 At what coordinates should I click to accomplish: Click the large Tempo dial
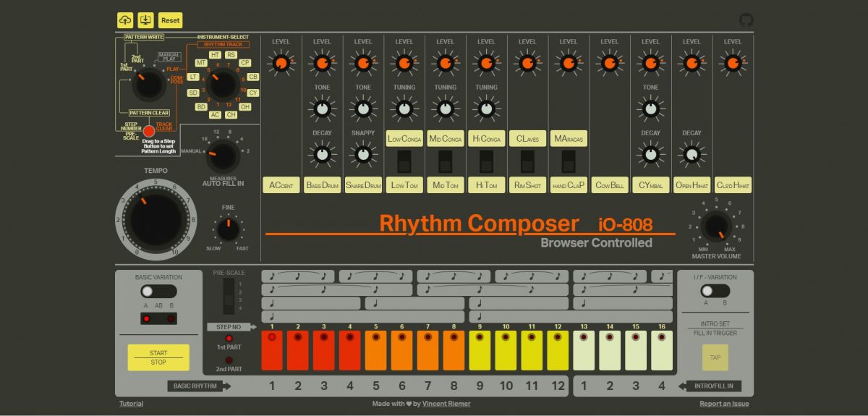coord(155,218)
